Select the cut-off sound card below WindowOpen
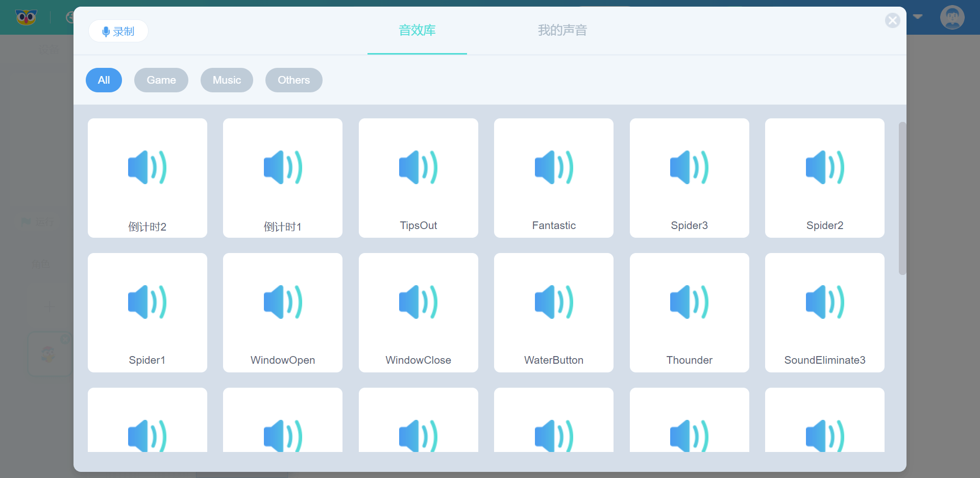Screen dimensions: 980x478 [283, 420]
